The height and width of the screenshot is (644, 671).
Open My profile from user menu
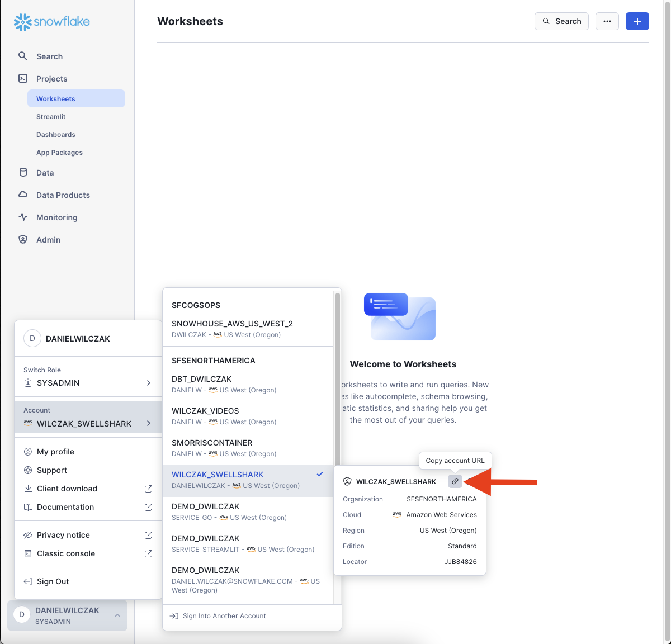coord(88,452)
